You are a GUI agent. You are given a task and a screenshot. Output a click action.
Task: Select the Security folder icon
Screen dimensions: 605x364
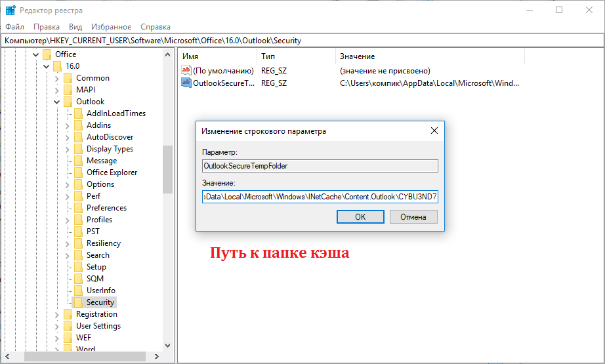(x=78, y=302)
